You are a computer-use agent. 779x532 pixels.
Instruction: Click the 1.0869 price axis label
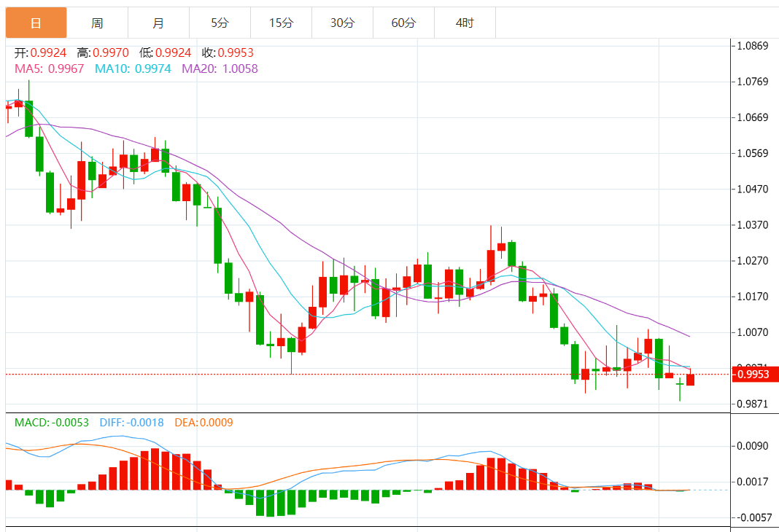752,46
